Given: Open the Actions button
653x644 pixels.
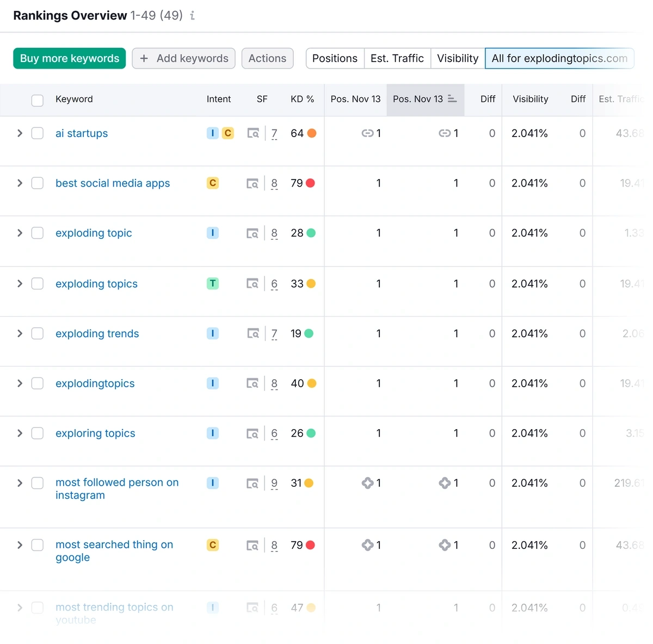Looking at the screenshot, I should (267, 58).
